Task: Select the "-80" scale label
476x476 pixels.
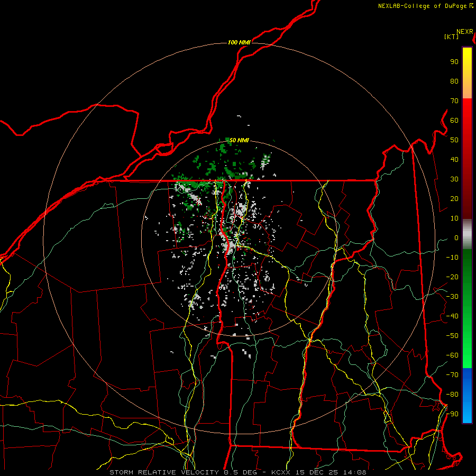Action: click(452, 395)
